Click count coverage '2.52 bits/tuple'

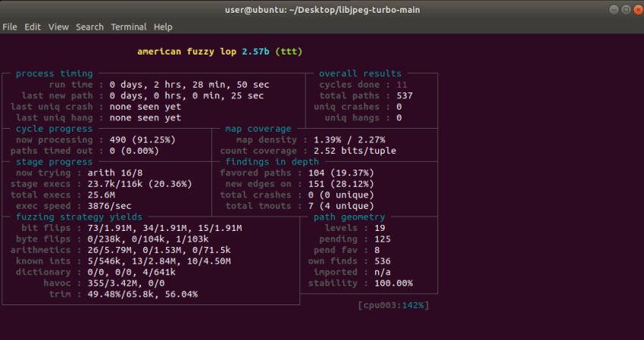pos(355,151)
